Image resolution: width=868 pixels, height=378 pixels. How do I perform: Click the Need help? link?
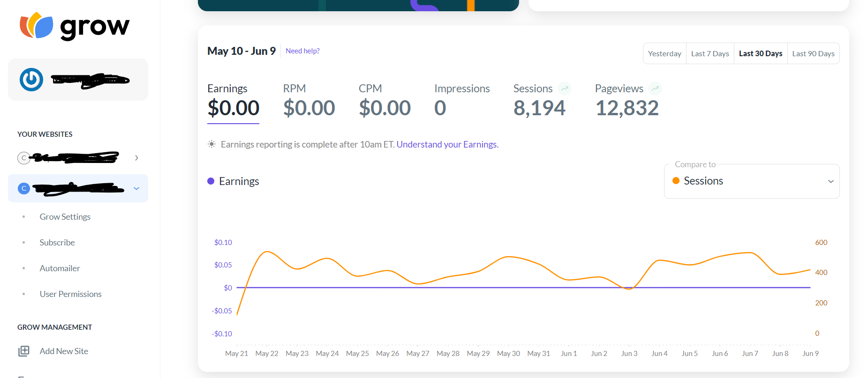coord(302,51)
